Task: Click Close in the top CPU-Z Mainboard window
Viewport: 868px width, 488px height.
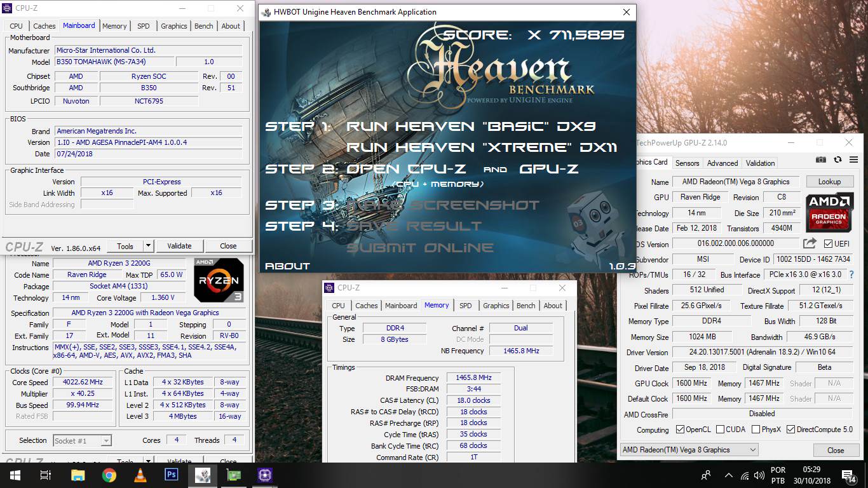Action: (x=228, y=246)
